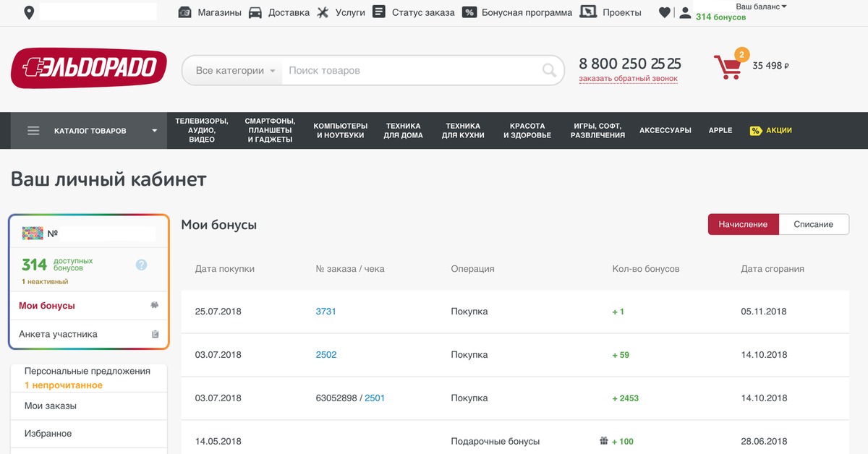Click the Доставка car icon
This screenshot has height=454, width=868.
pyautogui.click(x=255, y=12)
